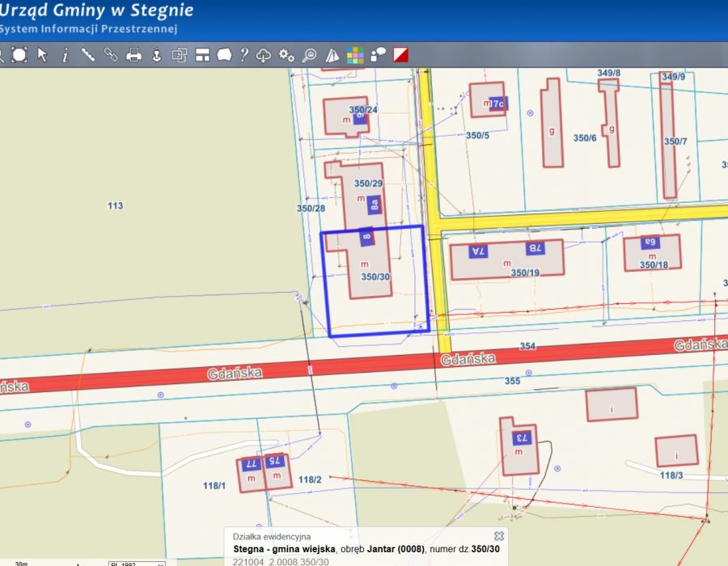Toggle the red-white diagonal square icon
The height and width of the screenshot is (566, 728).
(x=400, y=55)
